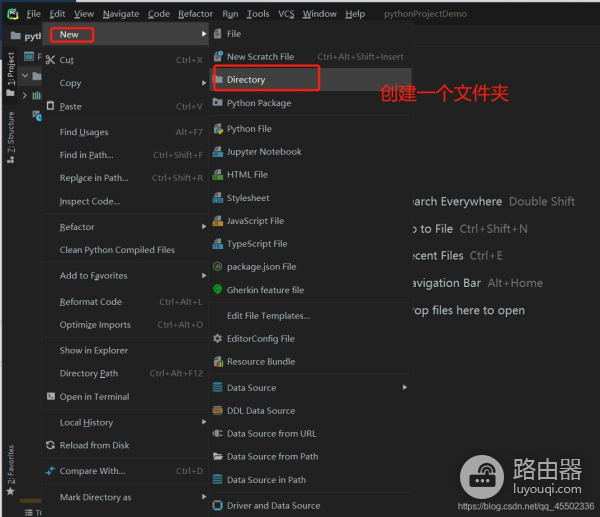The height and width of the screenshot is (517, 600).
Task: Click the Resource Bundle icon
Action: coord(218,361)
